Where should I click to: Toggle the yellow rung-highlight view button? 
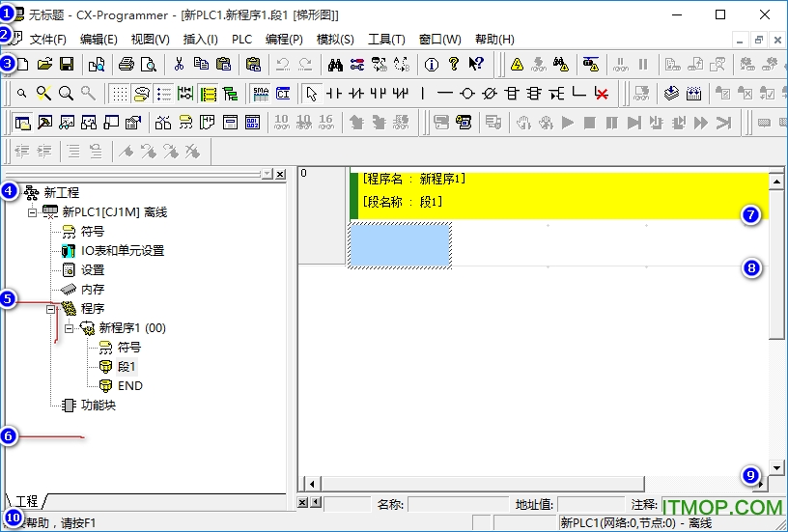tap(208, 94)
